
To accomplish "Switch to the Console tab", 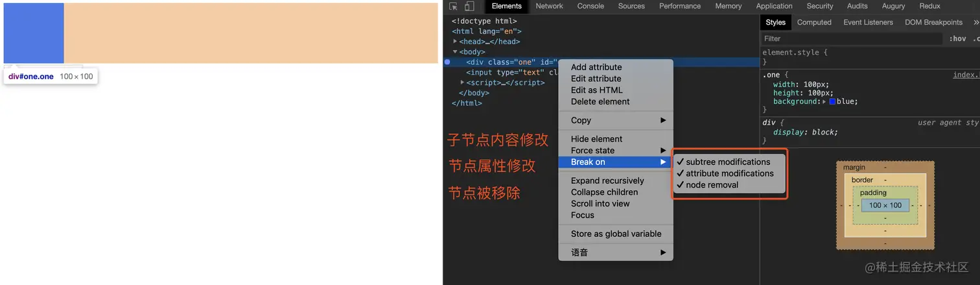I will (x=590, y=6).
